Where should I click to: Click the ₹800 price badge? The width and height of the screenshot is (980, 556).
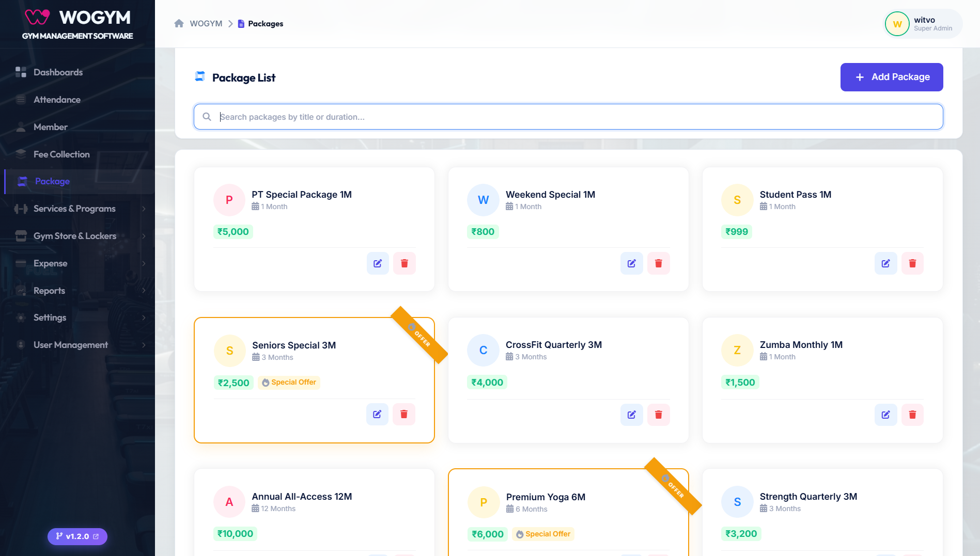point(483,232)
